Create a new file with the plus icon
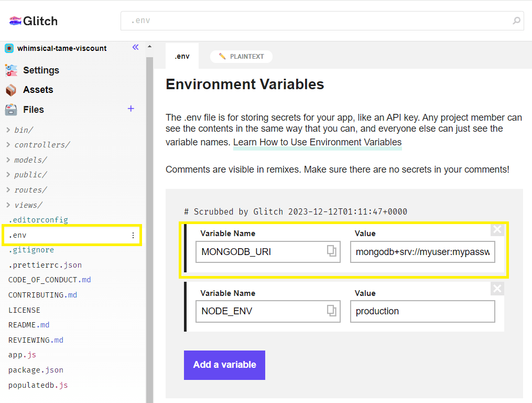 pyautogui.click(x=131, y=109)
